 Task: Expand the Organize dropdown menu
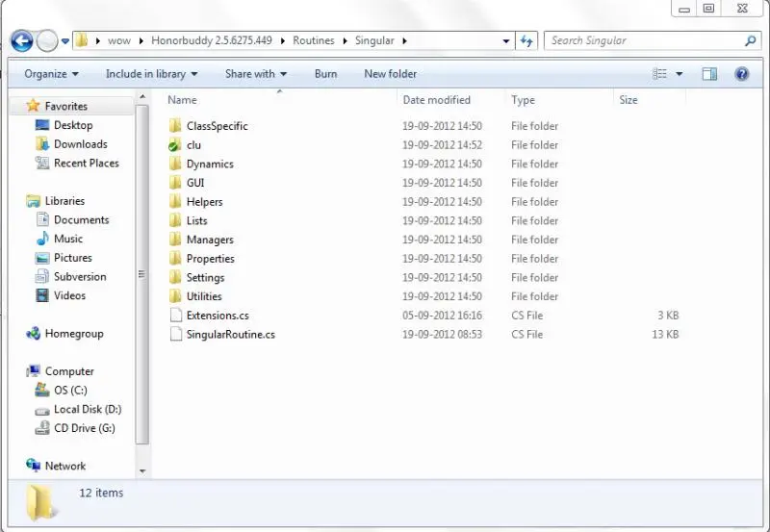tap(51, 74)
